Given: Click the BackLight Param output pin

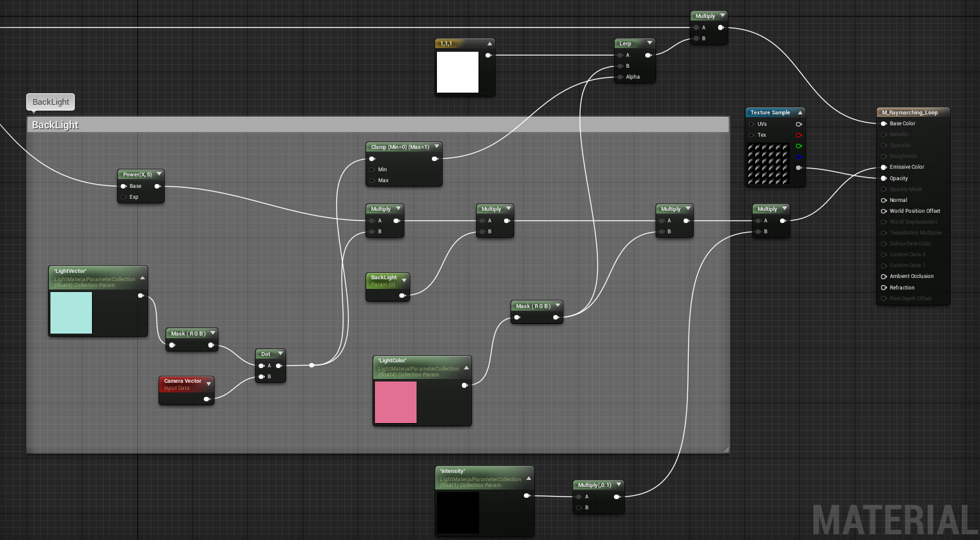Looking at the screenshot, I should pyautogui.click(x=402, y=295).
